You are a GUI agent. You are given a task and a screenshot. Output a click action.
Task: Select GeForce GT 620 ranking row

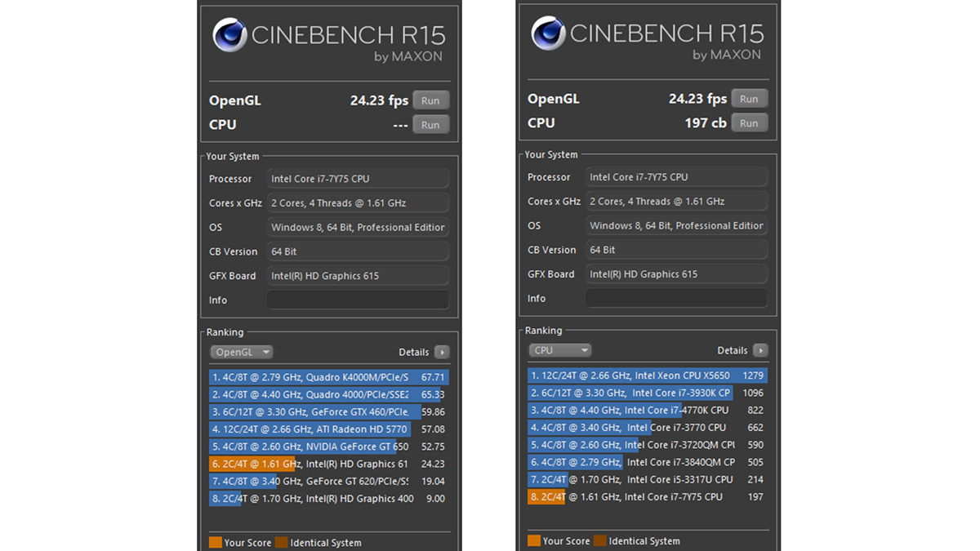(329, 481)
